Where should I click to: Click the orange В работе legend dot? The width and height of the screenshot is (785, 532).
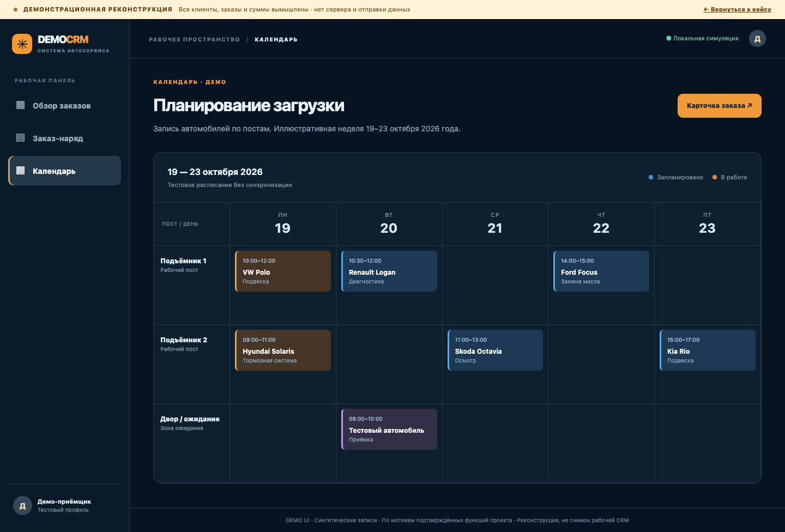715,177
